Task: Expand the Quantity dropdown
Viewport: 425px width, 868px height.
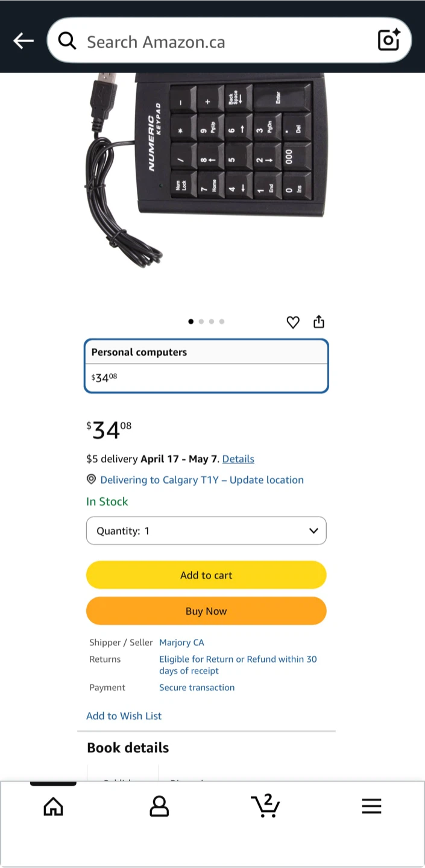Action: [x=206, y=530]
